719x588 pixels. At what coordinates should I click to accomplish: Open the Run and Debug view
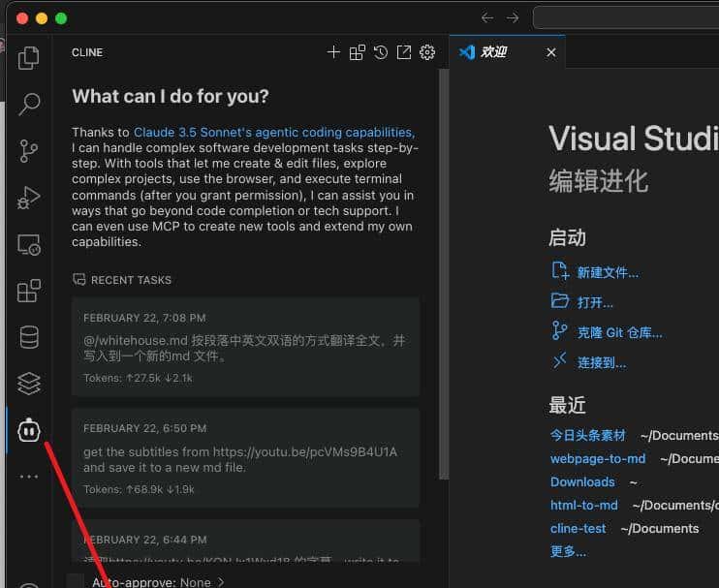pyautogui.click(x=29, y=198)
